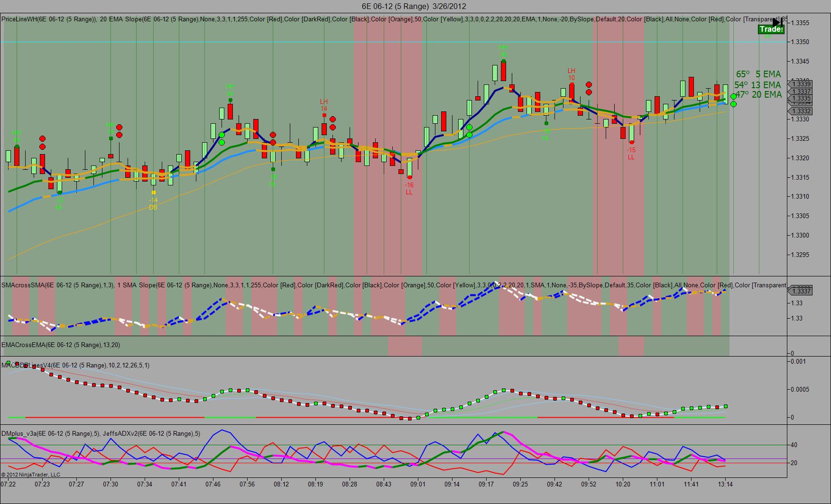Click the 65° 5 EMA slope readout
The width and height of the screenshot is (831, 504).
coord(758,74)
